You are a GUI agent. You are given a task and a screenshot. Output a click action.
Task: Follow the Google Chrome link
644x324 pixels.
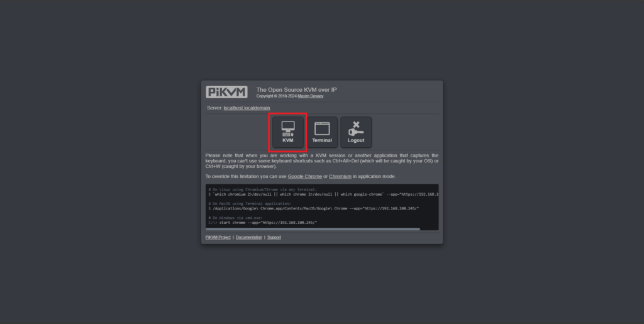click(x=305, y=177)
